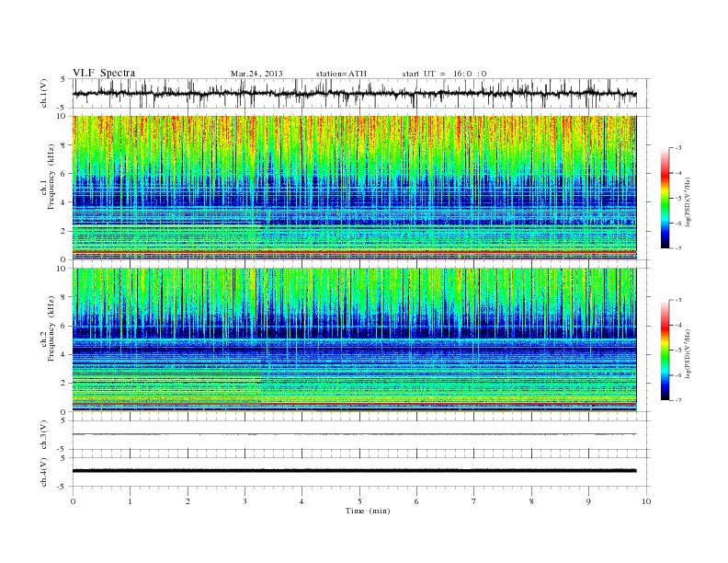Click the "start UT = 16:0 :0" text
Image resolution: width=728 pixels, height=563 pixels.
(x=444, y=74)
